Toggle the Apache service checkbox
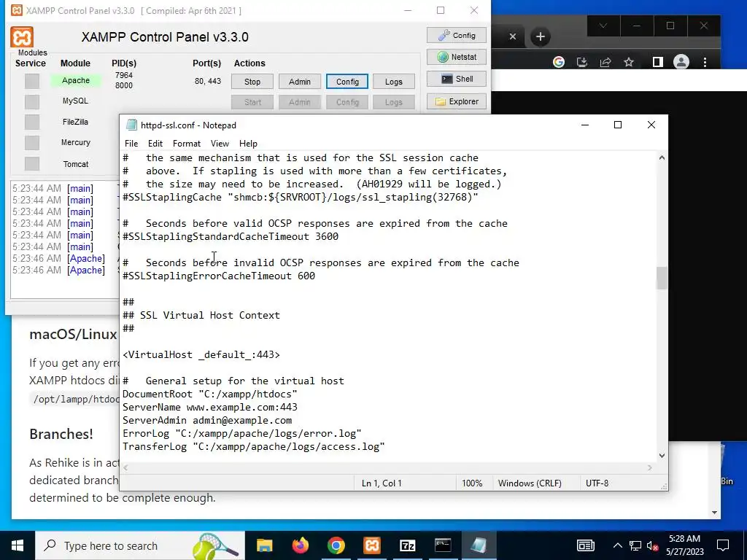Viewport: 747px width, 560px height. tap(32, 81)
